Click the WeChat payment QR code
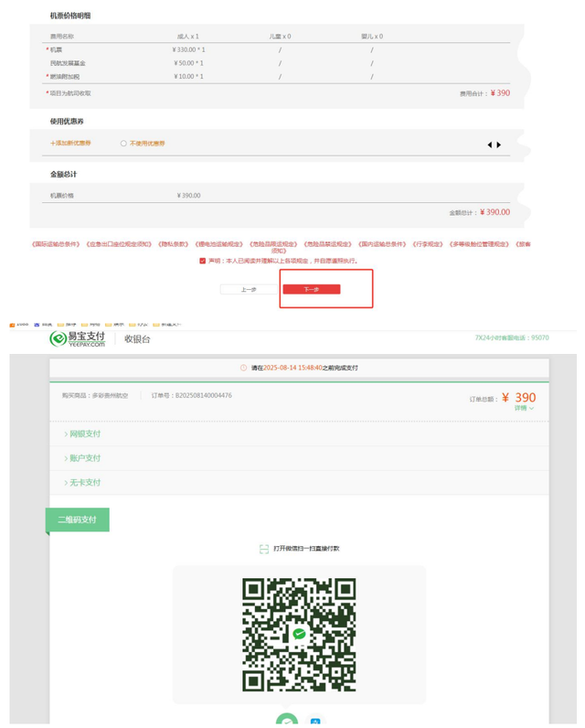Viewport: 585px width, 728px height. coord(299,634)
